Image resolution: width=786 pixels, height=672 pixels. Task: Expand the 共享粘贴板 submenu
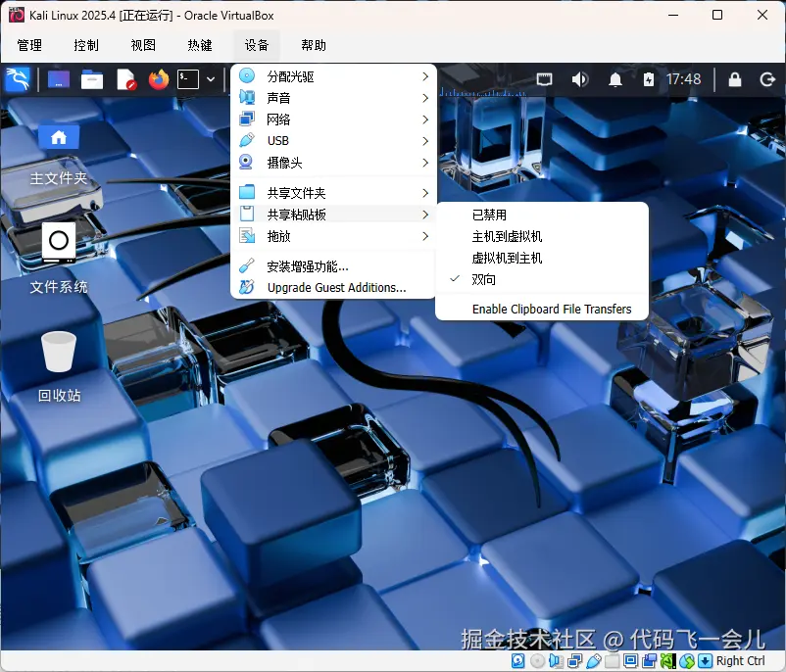point(333,215)
